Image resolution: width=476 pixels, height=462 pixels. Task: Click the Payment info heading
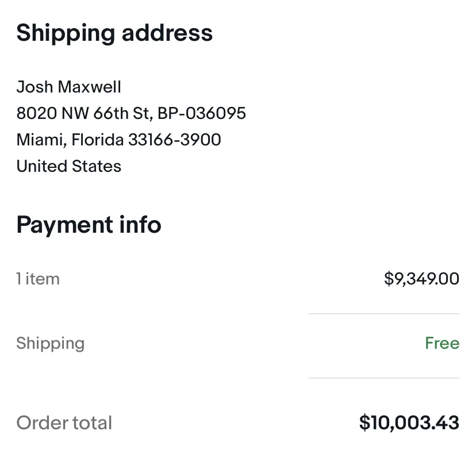89,225
